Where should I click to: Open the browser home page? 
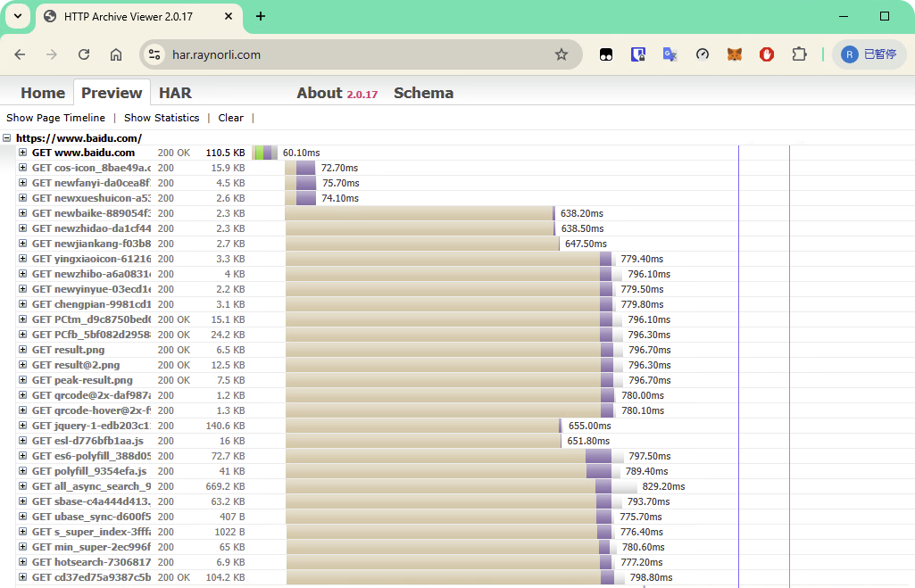[x=116, y=54]
